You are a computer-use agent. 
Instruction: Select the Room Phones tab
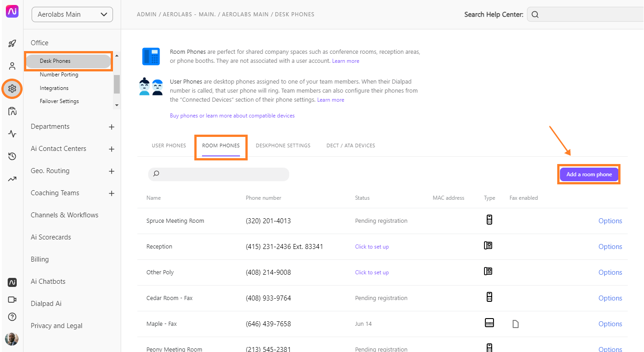pos(221,145)
